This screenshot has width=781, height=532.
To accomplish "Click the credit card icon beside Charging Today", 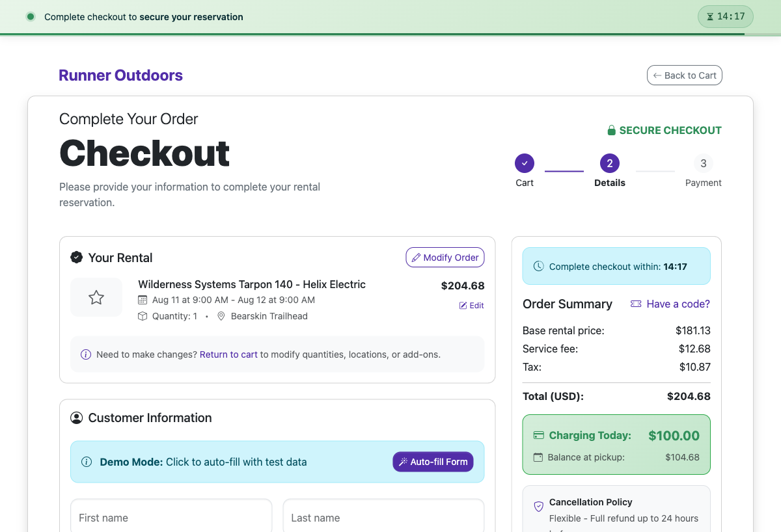I will [x=539, y=435].
